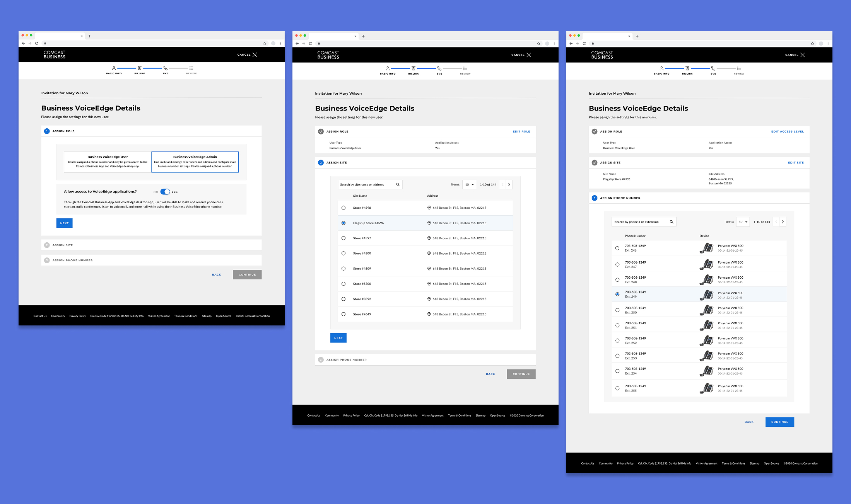Image resolution: width=851 pixels, height=504 pixels.
Task: Click Edit Access Level link in right window
Action: click(x=788, y=131)
